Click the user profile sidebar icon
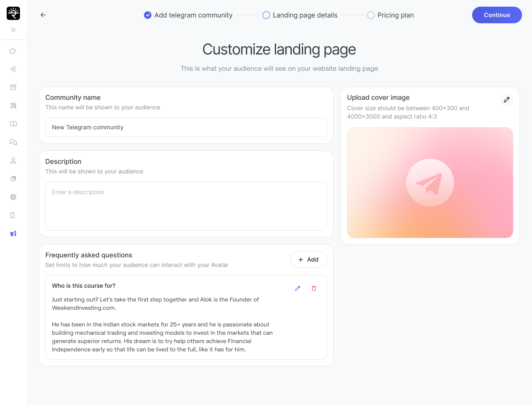 (13, 161)
